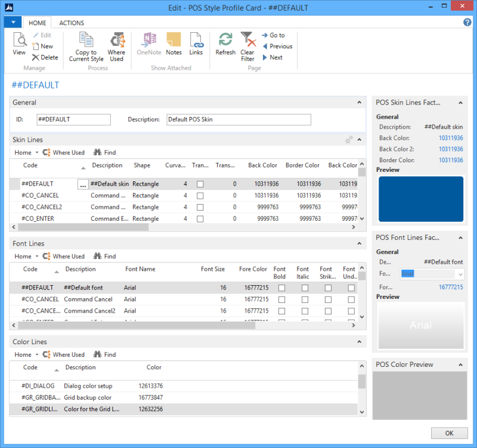The height and width of the screenshot is (448, 477).
Task: Switch to the ACTIONS ribbon tab
Action: tap(72, 23)
